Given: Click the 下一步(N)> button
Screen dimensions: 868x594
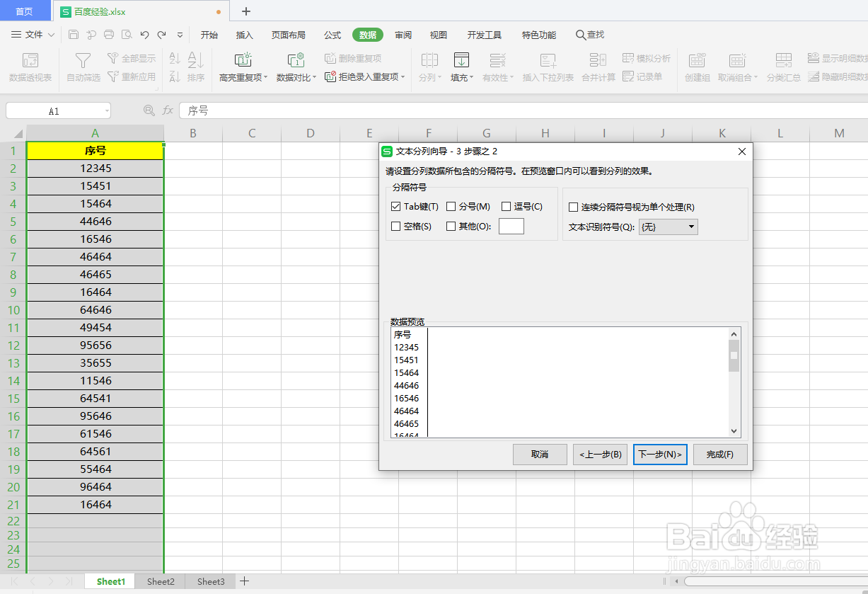Looking at the screenshot, I should 660,455.
